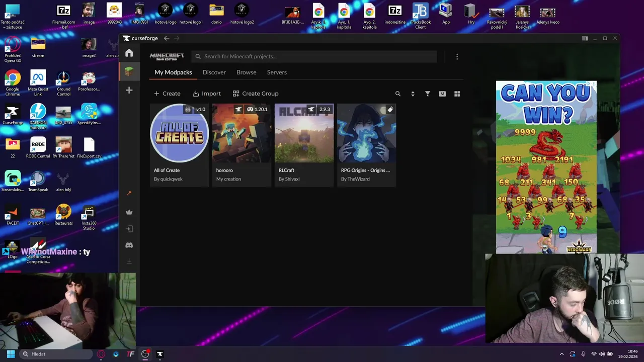Open FACEIT desktop shortcut

click(13, 215)
